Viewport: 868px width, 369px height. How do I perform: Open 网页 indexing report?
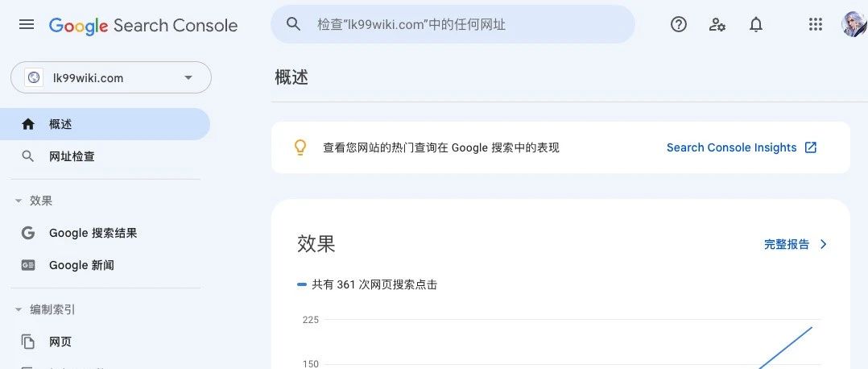tap(60, 342)
